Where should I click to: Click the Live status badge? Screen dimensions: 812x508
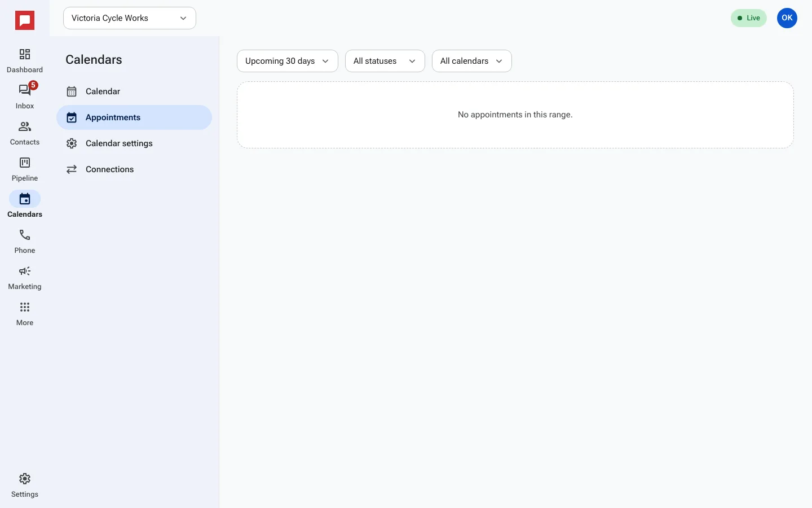coord(749,18)
